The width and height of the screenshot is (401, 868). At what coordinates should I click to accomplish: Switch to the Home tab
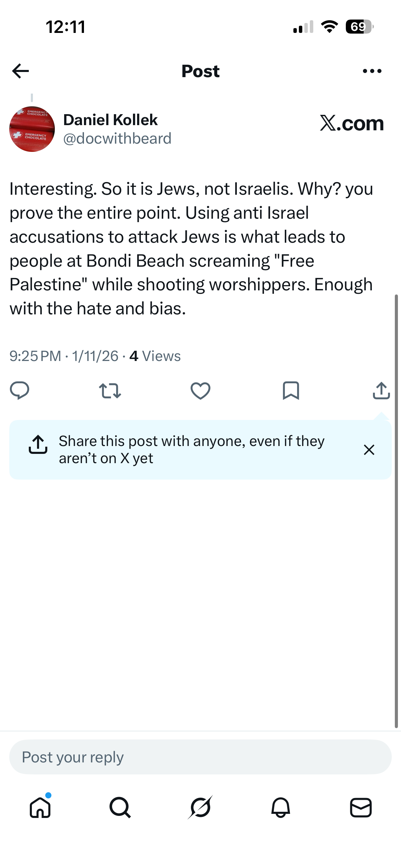[x=40, y=807]
